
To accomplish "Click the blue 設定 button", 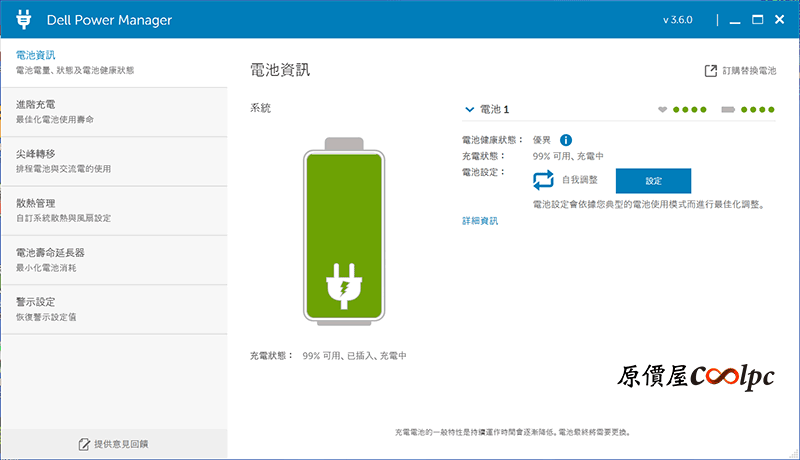I will 653,181.
